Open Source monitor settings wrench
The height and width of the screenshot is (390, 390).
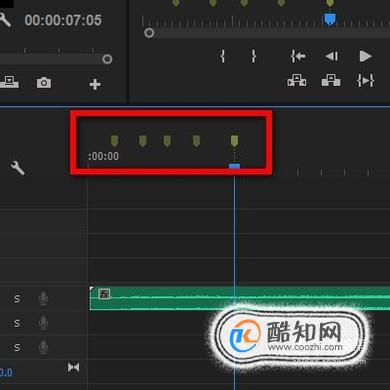click(5, 20)
